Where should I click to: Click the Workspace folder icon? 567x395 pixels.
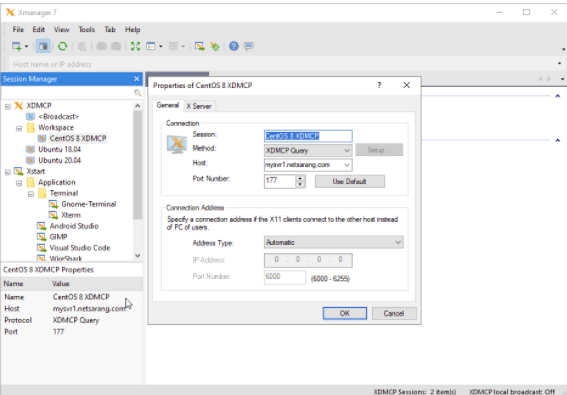(x=31, y=127)
